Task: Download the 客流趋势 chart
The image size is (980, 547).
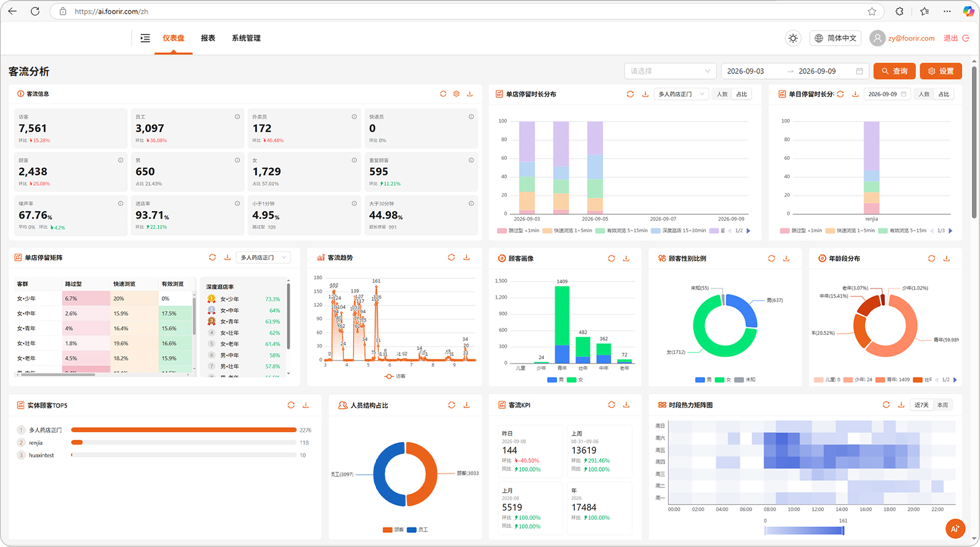Action: pyautogui.click(x=466, y=257)
